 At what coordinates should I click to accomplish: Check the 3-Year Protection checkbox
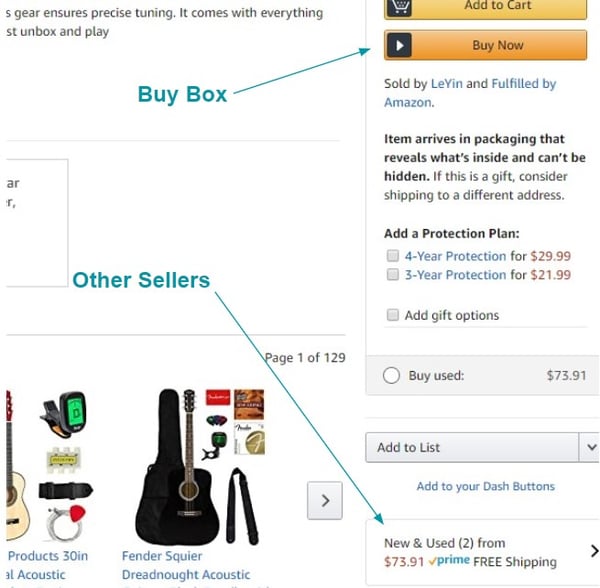coord(393,275)
